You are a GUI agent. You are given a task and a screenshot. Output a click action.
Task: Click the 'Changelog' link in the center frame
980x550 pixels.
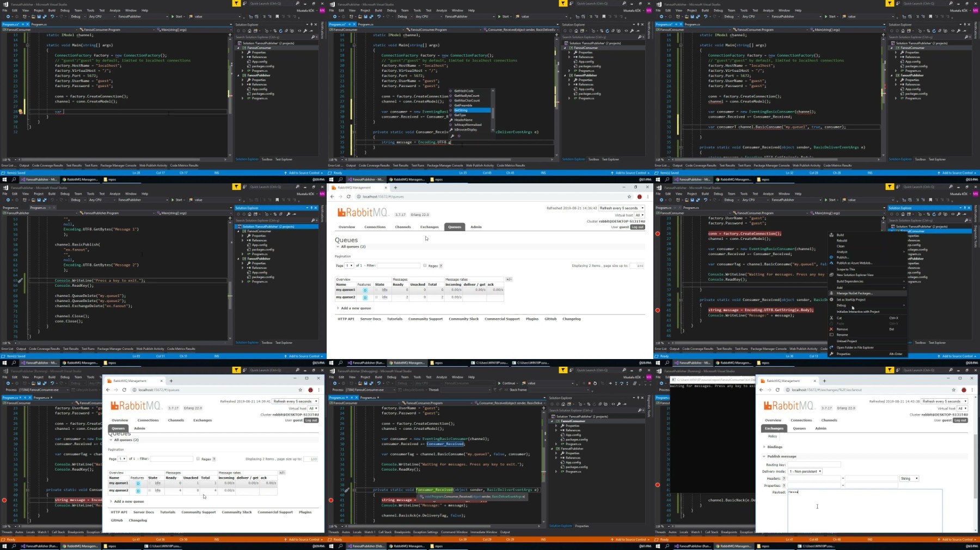click(572, 319)
